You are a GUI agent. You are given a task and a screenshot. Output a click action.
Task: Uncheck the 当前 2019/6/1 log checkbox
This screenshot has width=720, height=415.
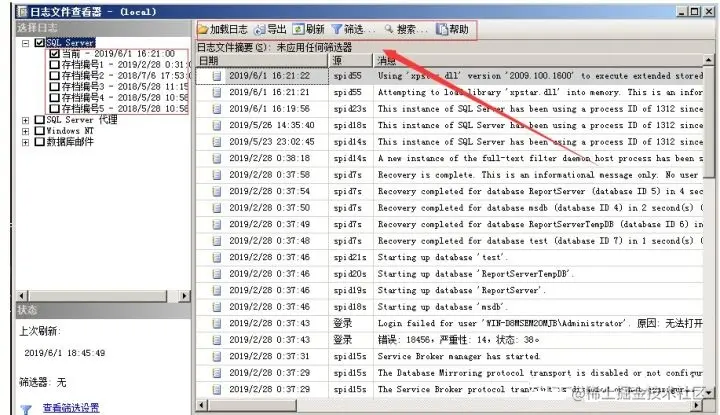click(x=54, y=54)
